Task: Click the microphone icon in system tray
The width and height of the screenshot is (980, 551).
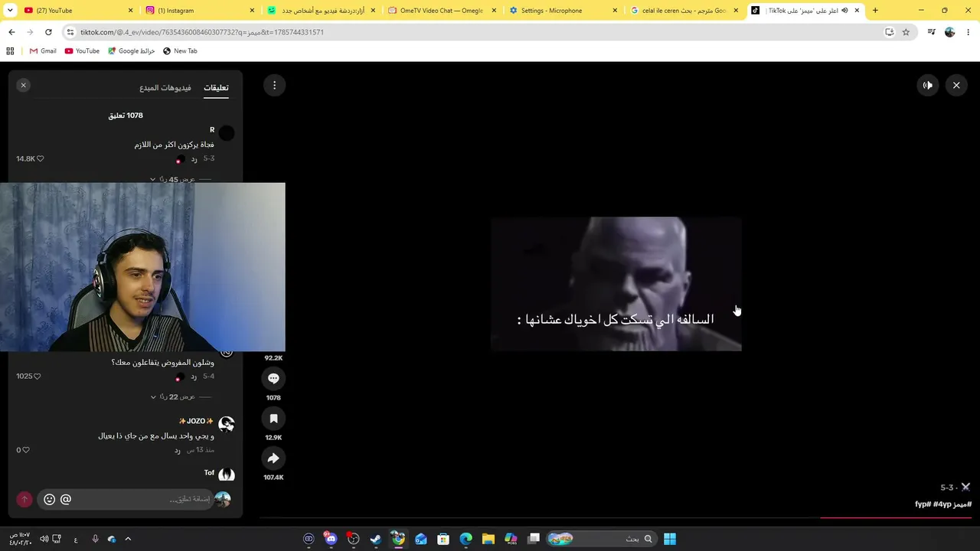Action: (95, 539)
